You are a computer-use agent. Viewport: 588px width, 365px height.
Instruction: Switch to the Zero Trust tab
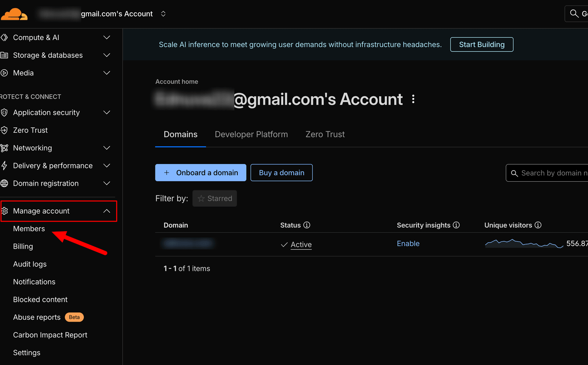[x=325, y=134]
